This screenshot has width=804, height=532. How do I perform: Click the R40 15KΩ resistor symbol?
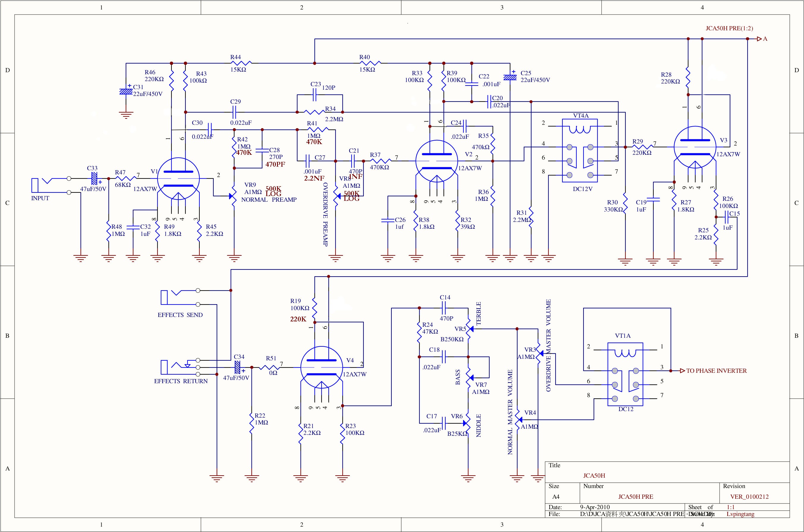click(370, 63)
